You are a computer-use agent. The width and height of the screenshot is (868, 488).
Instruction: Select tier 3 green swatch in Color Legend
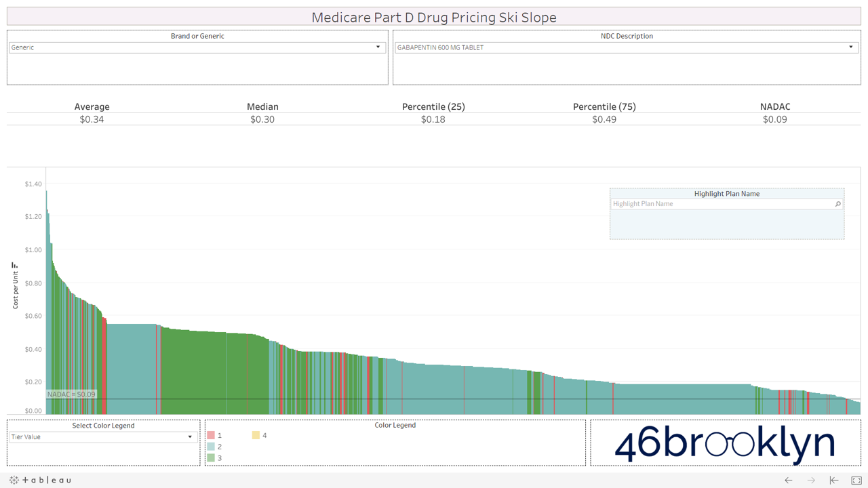(x=211, y=458)
